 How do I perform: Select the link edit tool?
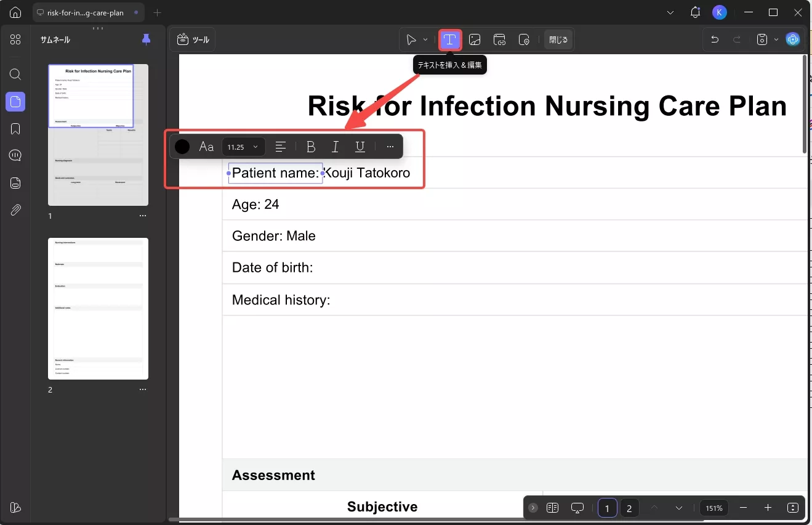pos(499,40)
